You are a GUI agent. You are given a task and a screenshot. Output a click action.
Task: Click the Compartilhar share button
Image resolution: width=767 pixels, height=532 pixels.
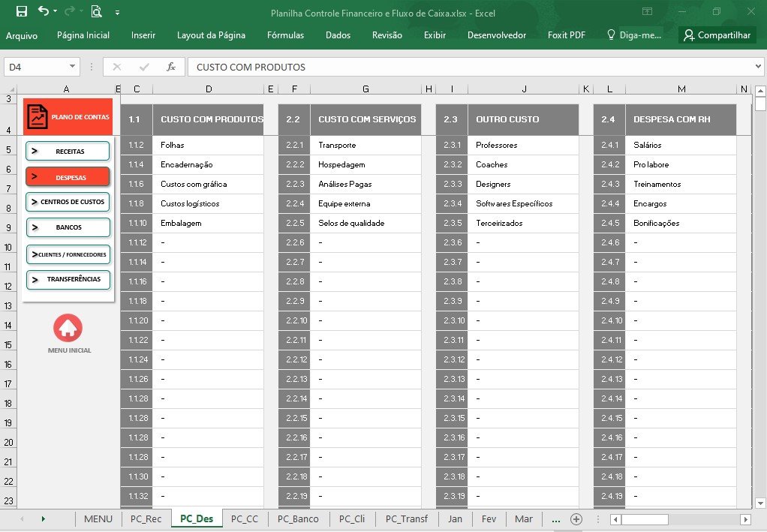tap(717, 35)
